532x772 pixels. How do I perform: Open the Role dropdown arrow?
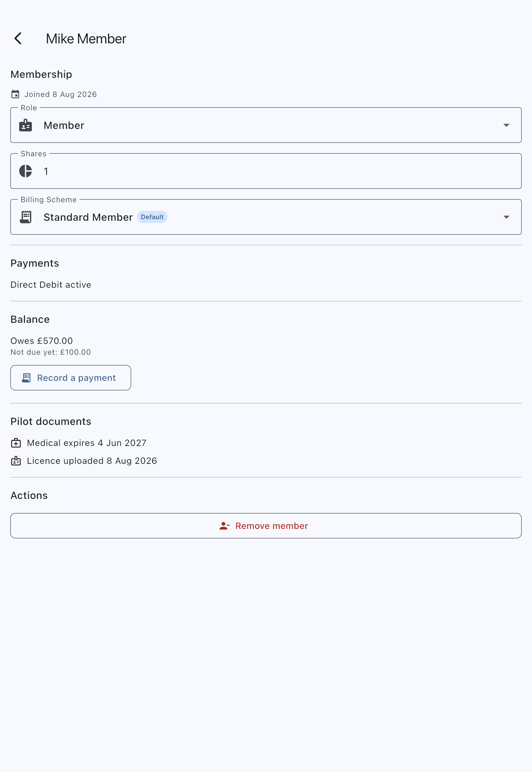pos(506,125)
